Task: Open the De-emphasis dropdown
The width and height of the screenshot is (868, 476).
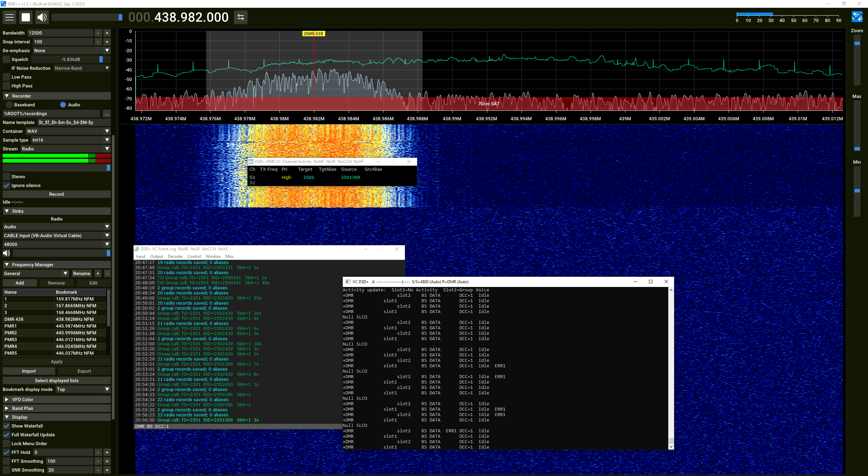Action: pyautogui.click(x=72, y=50)
